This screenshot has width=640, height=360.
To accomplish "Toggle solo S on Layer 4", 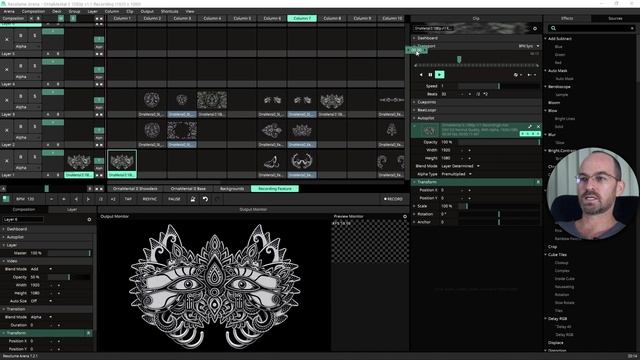I will pos(35,66).
